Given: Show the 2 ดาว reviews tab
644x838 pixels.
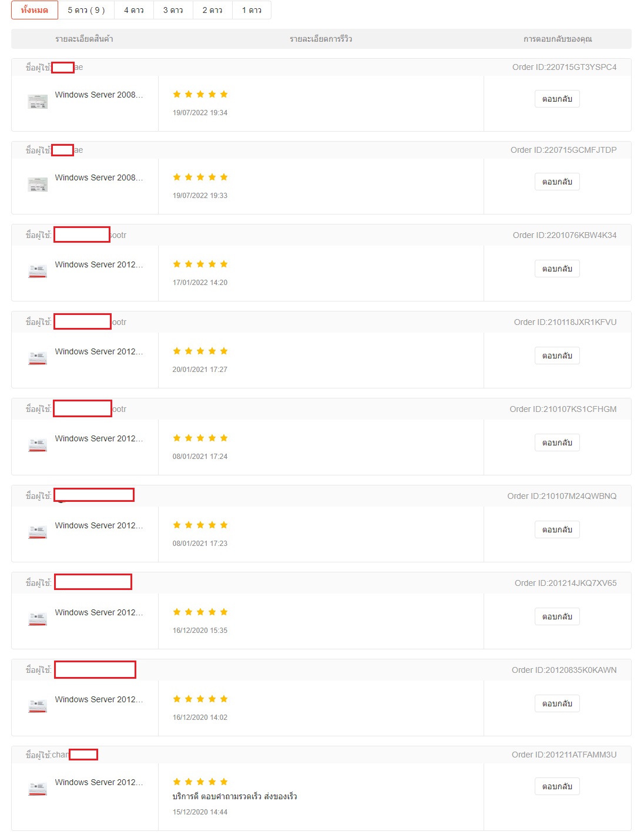Looking at the screenshot, I should (213, 10).
